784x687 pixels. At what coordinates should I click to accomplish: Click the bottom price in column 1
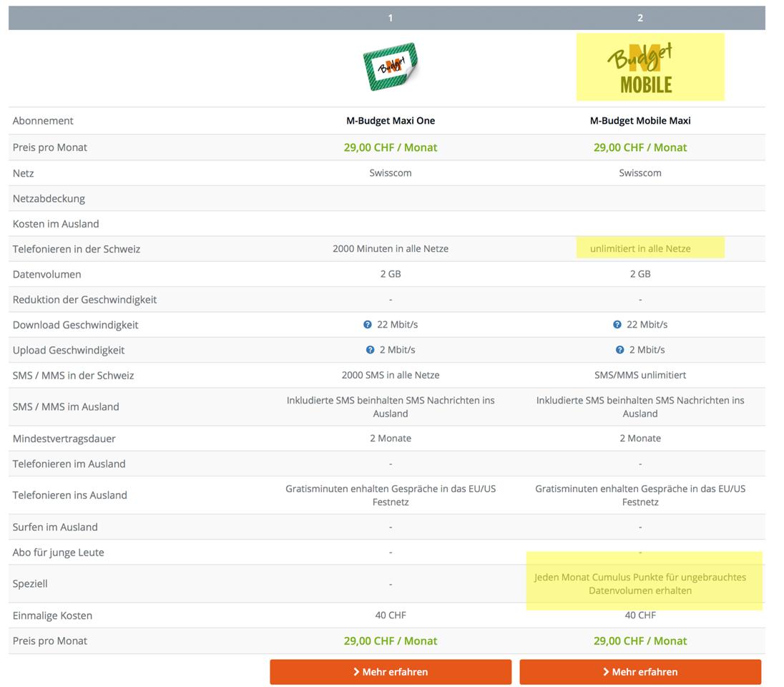pos(391,641)
